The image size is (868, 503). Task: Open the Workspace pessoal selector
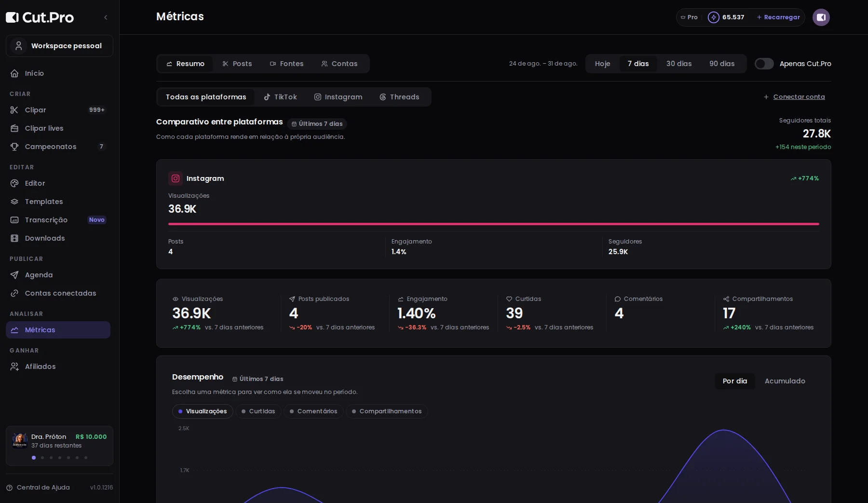(x=59, y=46)
